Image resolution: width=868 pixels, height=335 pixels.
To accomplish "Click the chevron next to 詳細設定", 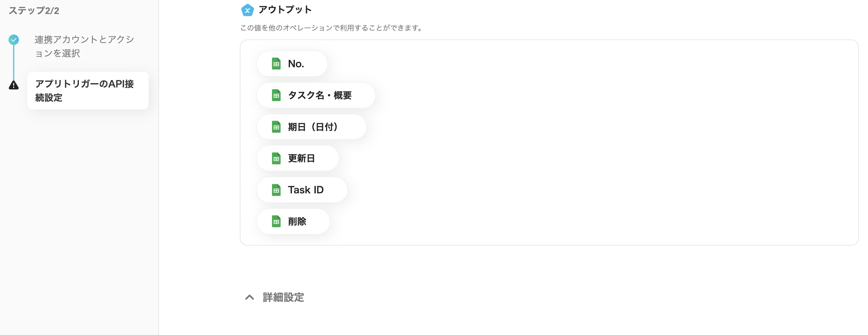I will 249,298.
